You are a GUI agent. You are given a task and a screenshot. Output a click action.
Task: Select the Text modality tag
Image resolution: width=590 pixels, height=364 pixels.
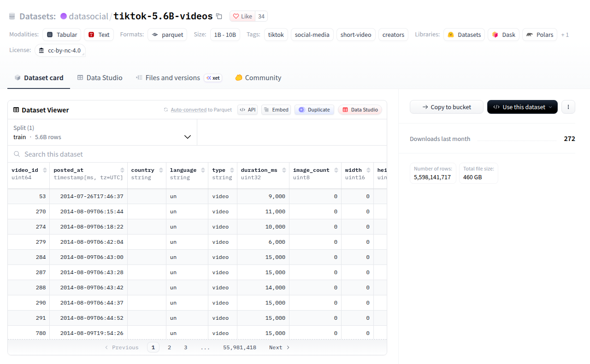[99, 35]
